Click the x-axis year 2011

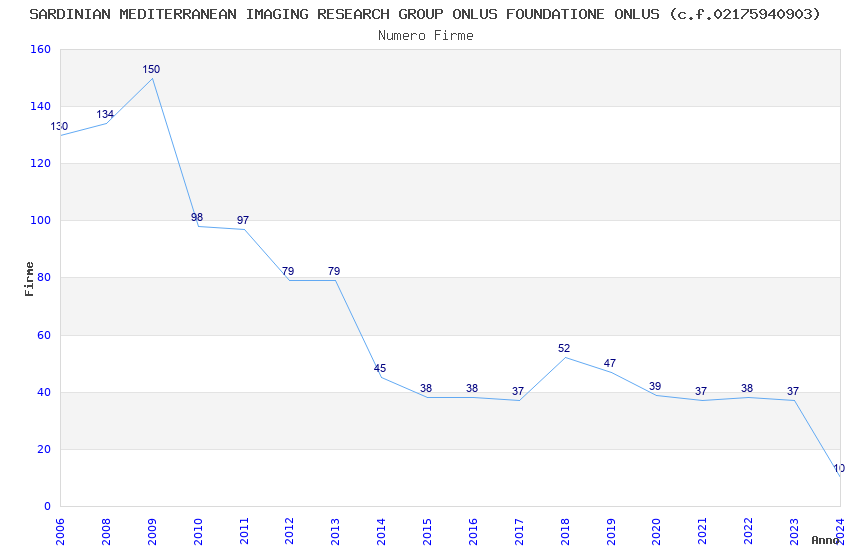coord(243,531)
